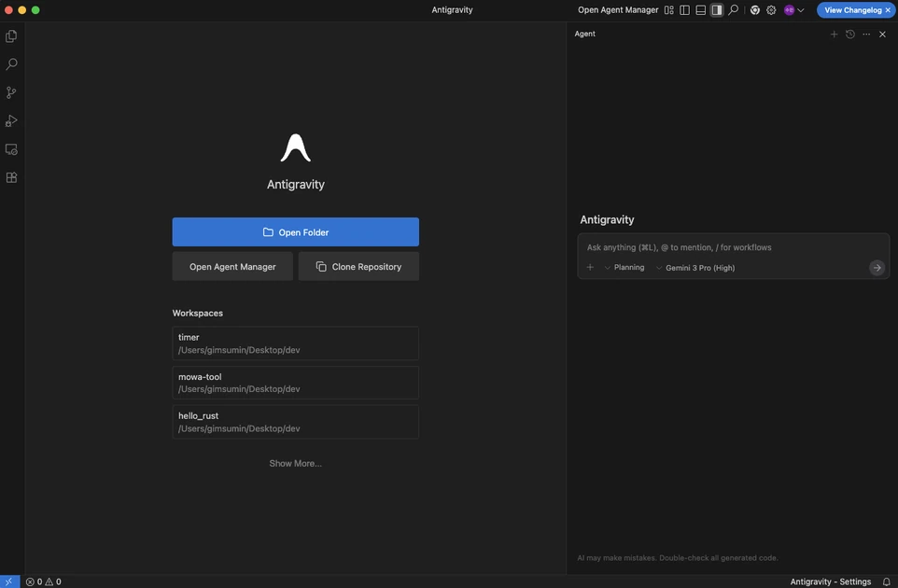Open agent conversation history
Screen dimensions: 898x588
[x=848, y=32]
